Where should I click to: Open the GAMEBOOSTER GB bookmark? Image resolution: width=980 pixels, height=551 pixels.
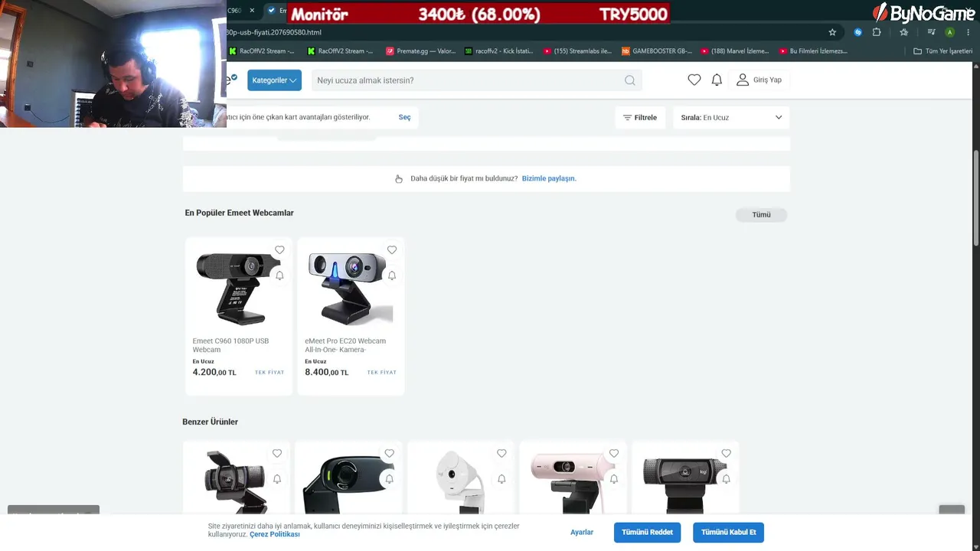(x=657, y=51)
